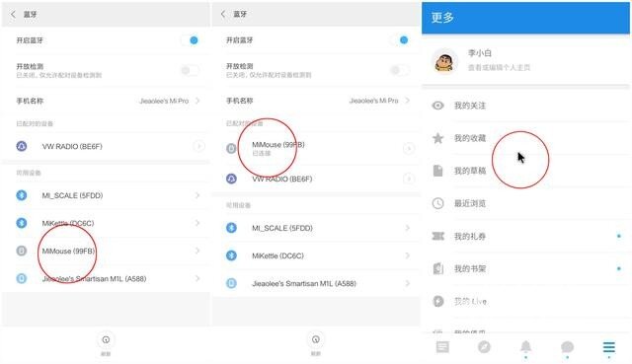Open 手机名称 chevron on middle screen

tap(408, 101)
